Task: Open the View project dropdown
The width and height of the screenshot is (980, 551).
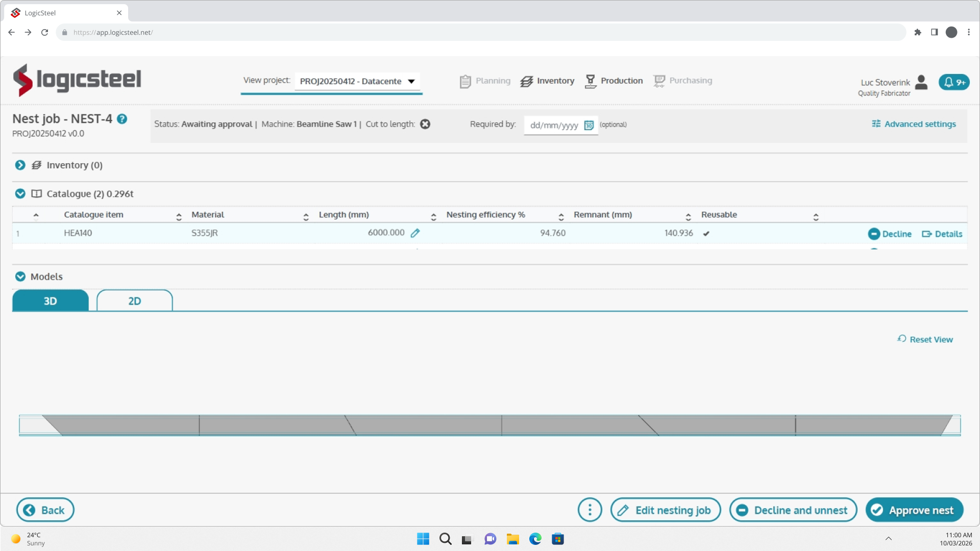Action: coord(357,81)
